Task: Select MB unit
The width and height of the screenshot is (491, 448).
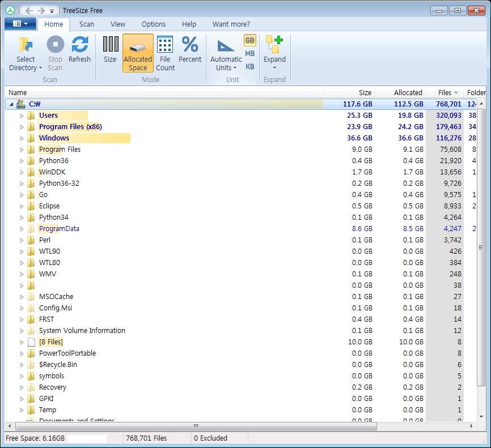Action: pos(249,53)
